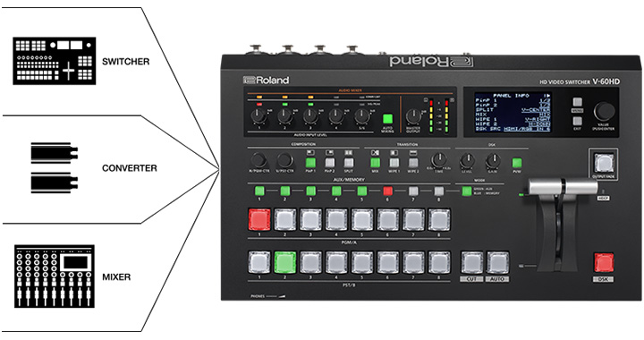
Task: Select the MIX transition button
Action: pos(375,163)
